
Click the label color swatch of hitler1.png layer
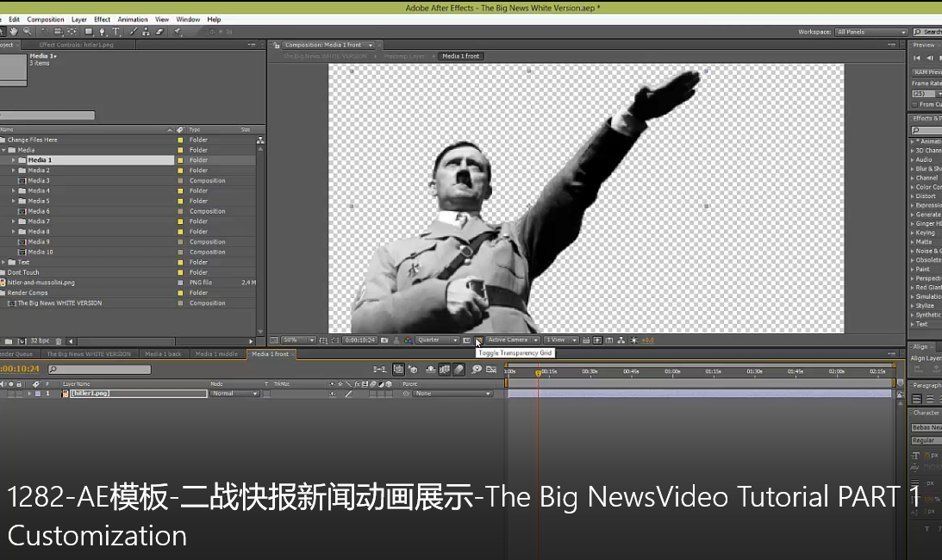pyautogui.click(x=38, y=394)
